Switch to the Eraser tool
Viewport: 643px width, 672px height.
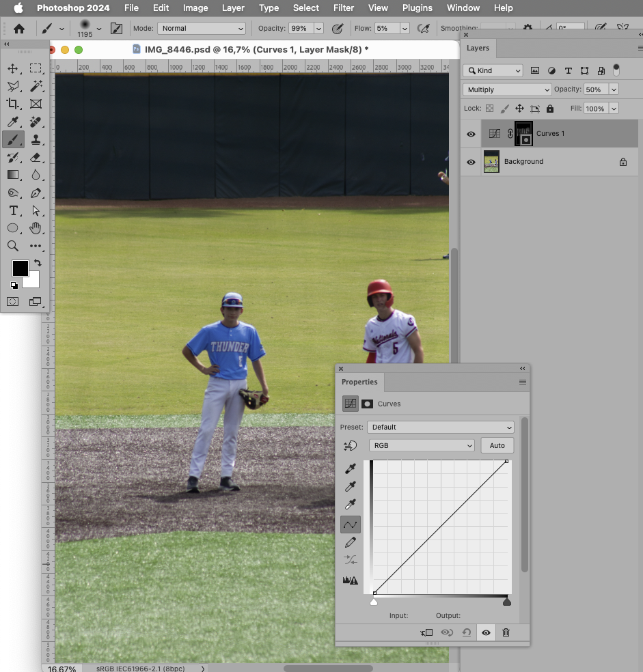35,157
